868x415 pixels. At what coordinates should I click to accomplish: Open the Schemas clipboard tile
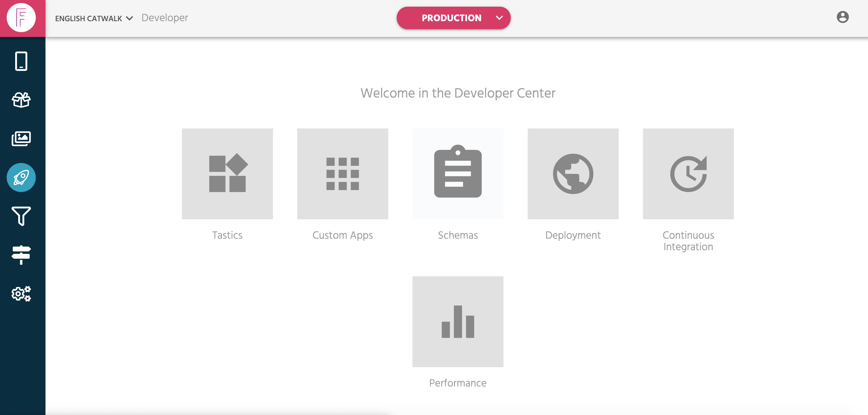tap(458, 174)
